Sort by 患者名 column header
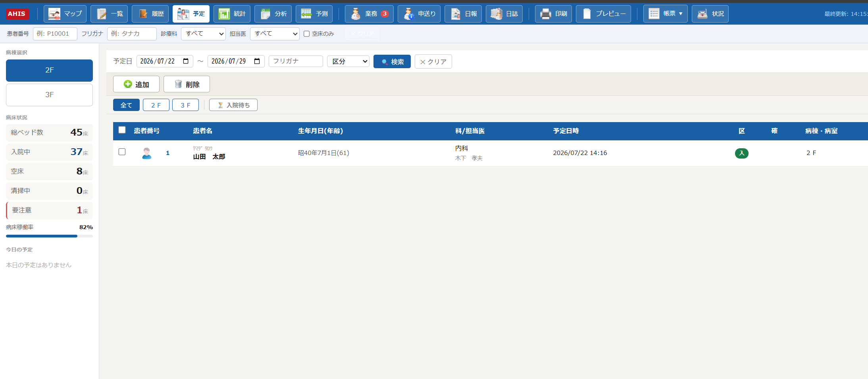Screen dimensions: 868x379 click(203, 131)
